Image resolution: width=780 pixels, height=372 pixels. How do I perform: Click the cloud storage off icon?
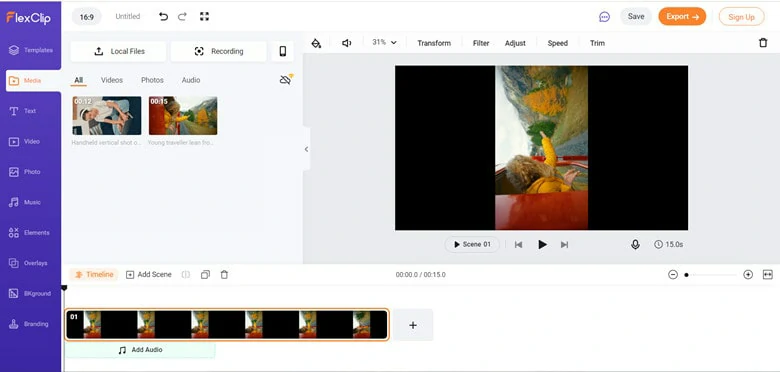point(286,80)
